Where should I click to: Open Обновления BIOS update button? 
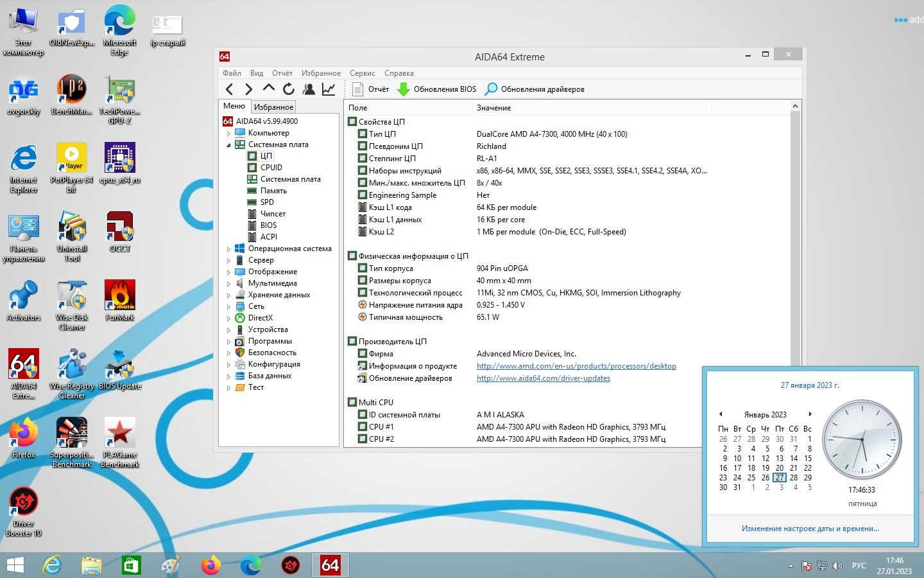437,89
